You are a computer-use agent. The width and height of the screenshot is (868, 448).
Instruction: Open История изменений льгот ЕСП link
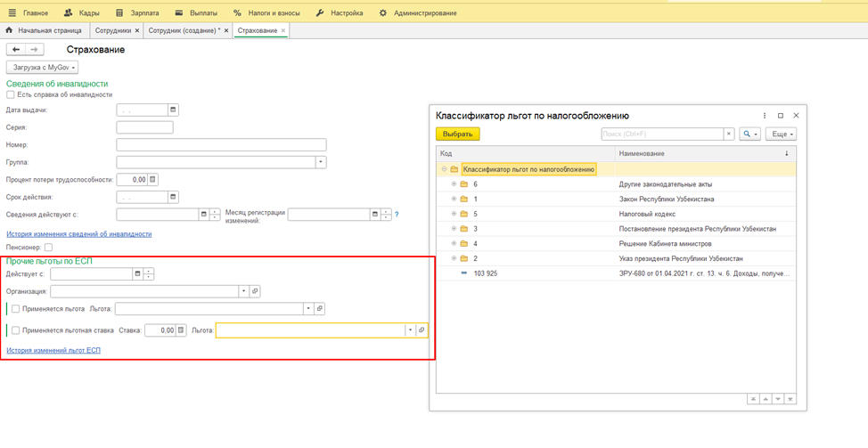tap(53, 351)
